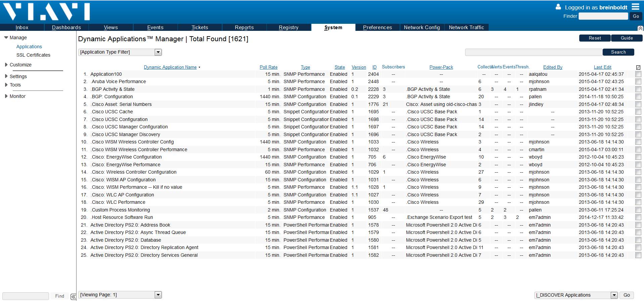
Task: Open SSL Certificates in the sidebar
Action: (33, 55)
